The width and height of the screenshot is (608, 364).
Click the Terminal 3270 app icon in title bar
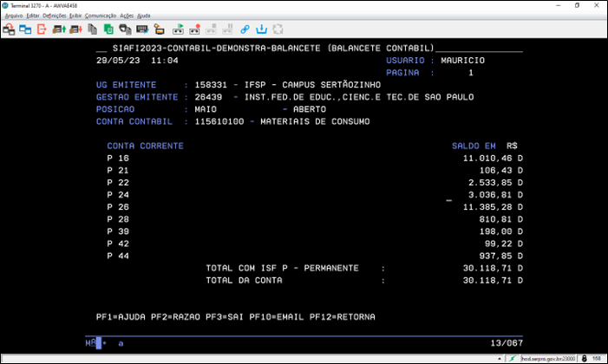[5, 5]
